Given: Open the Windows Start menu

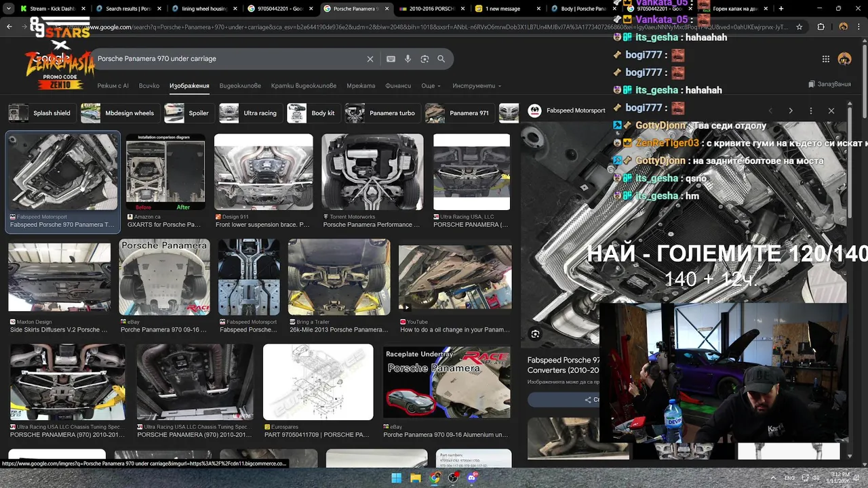Looking at the screenshot, I should coord(397,478).
